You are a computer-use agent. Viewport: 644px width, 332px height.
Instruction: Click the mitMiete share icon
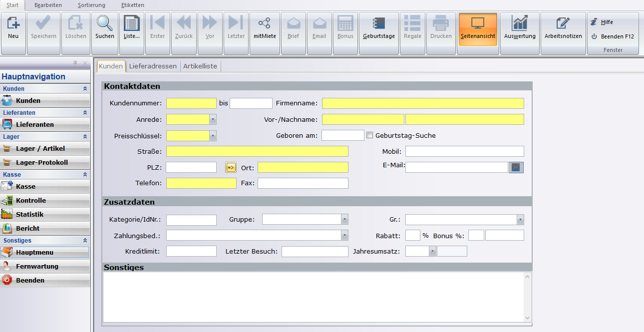click(265, 27)
